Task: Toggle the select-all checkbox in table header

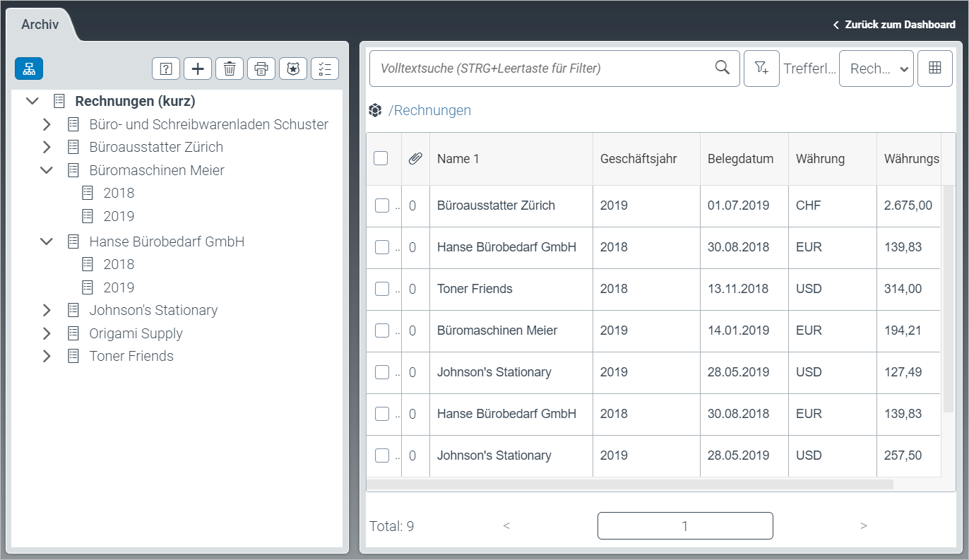Action: [381, 158]
